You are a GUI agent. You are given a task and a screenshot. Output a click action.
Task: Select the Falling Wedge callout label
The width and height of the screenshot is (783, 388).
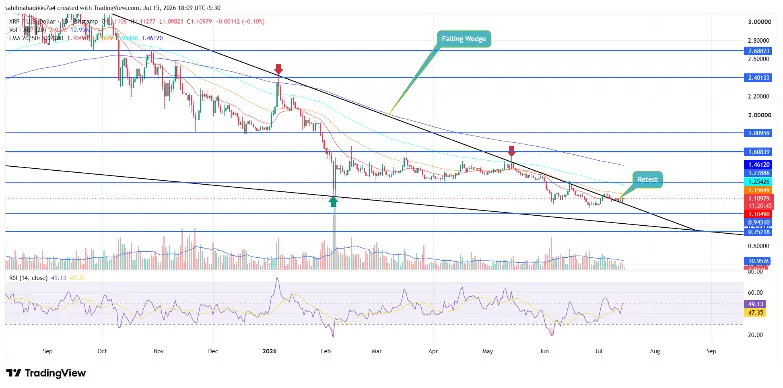[x=465, y=39]
